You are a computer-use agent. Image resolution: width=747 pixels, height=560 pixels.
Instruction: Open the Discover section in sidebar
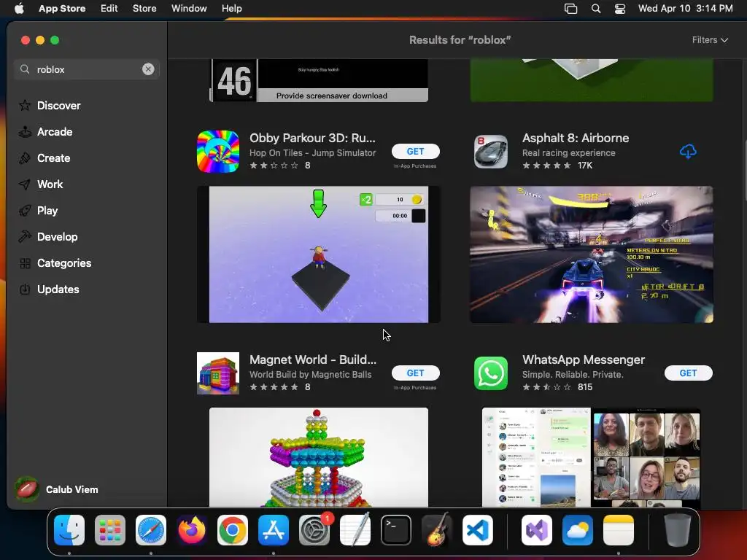(58, 106)
